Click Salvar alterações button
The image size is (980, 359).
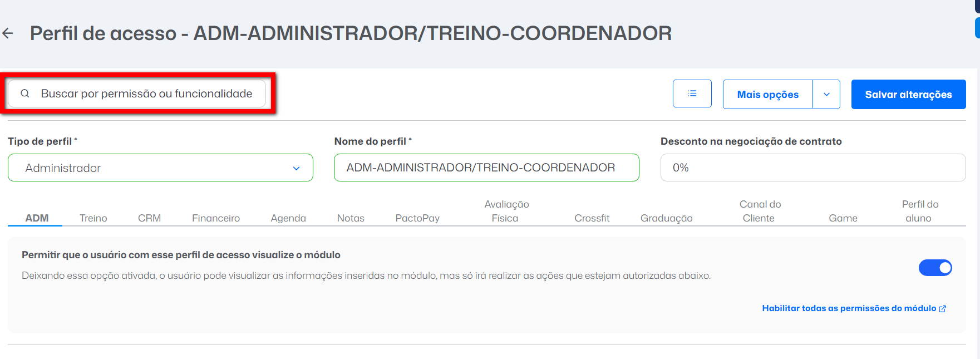pos(908,95)
